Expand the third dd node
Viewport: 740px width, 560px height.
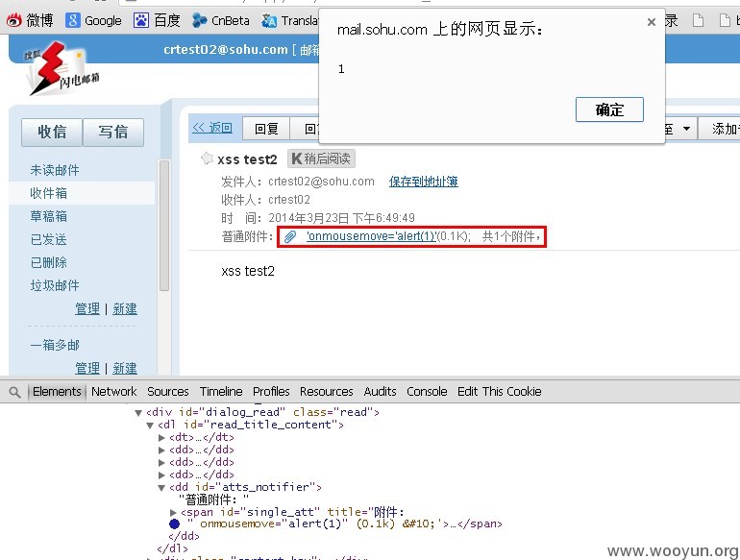161,475
